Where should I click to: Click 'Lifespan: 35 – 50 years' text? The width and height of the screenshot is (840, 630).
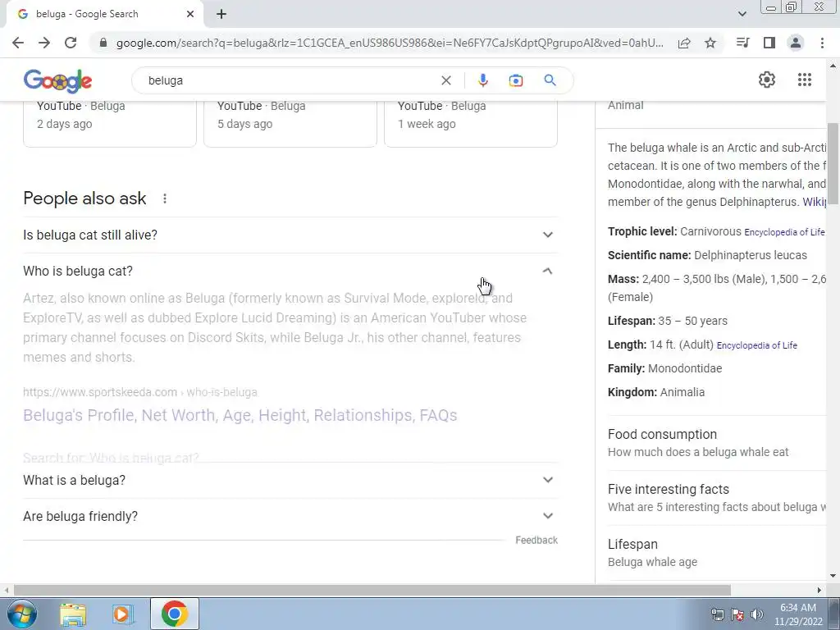point(668,321)
